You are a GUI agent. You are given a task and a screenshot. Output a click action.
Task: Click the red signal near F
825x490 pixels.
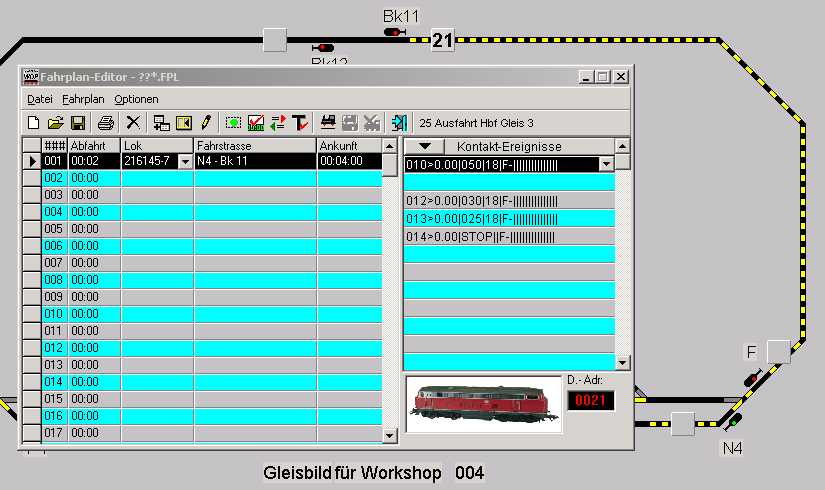click(753, 378)
